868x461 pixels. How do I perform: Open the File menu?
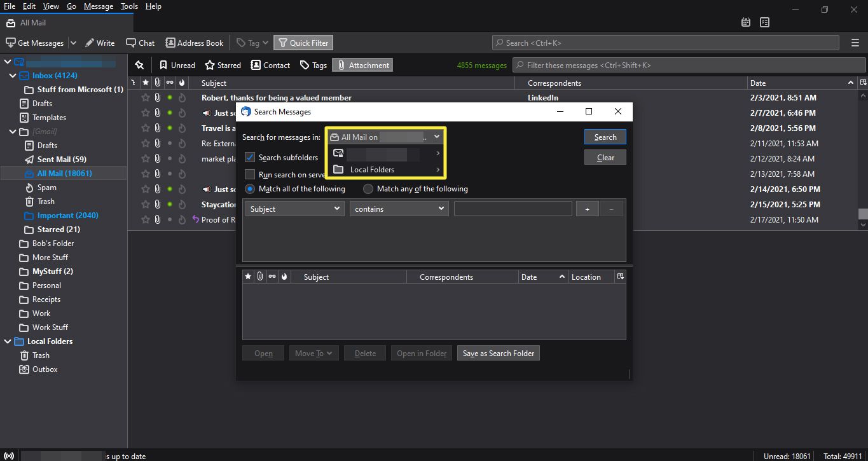pos(10,6)
